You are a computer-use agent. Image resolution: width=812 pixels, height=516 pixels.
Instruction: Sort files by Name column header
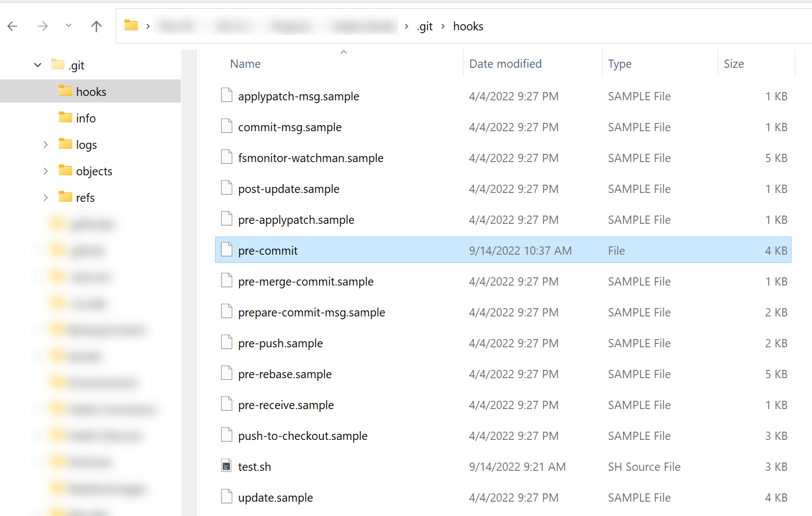[245, 64]
